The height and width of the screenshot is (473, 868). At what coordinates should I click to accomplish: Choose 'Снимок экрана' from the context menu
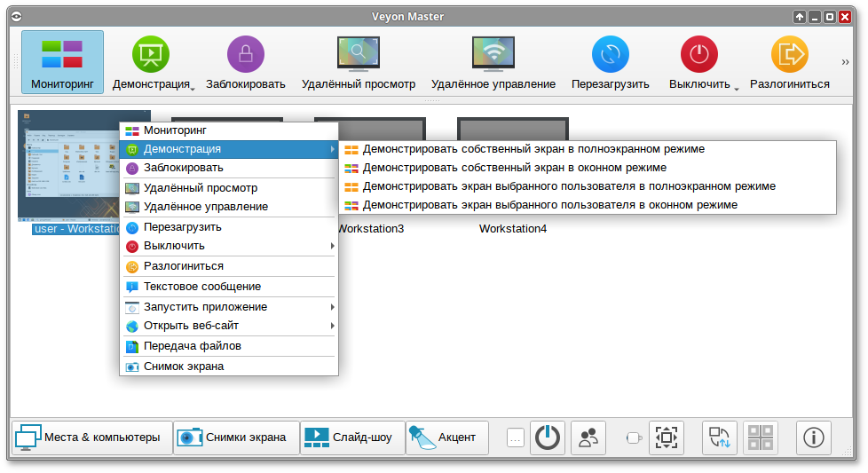click(184, 366)
